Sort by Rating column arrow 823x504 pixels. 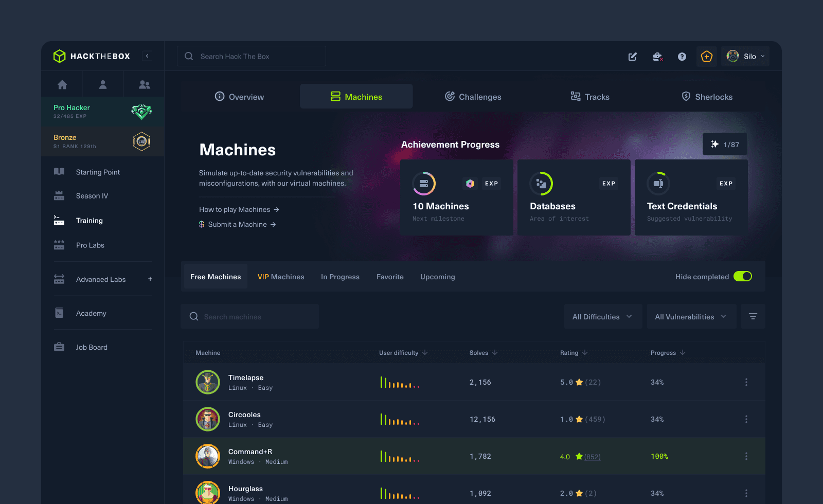pos(585,353)
